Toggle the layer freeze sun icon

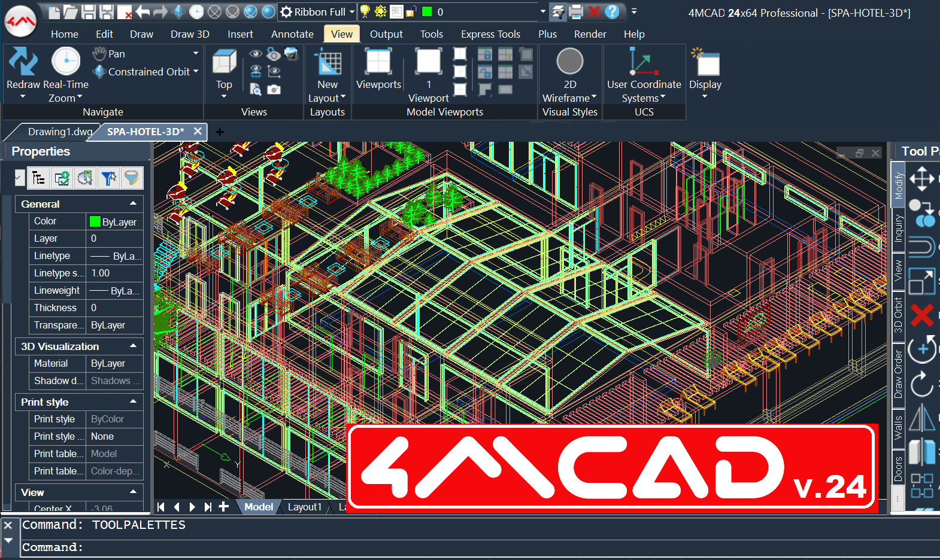(380, 11)
